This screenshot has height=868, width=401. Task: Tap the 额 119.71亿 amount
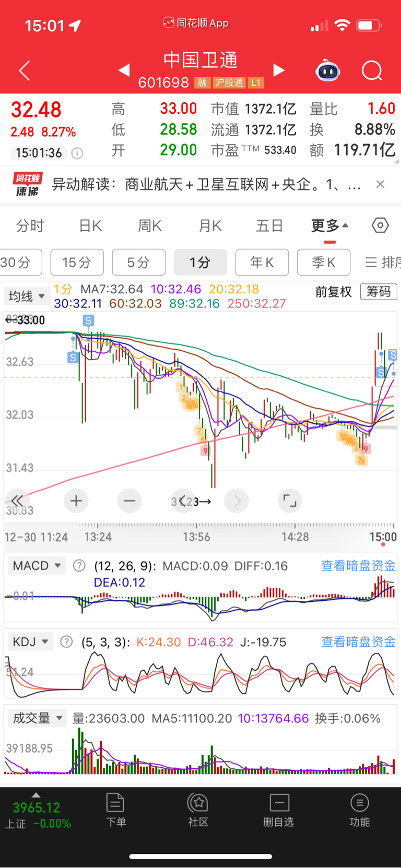tap(352, 150)
